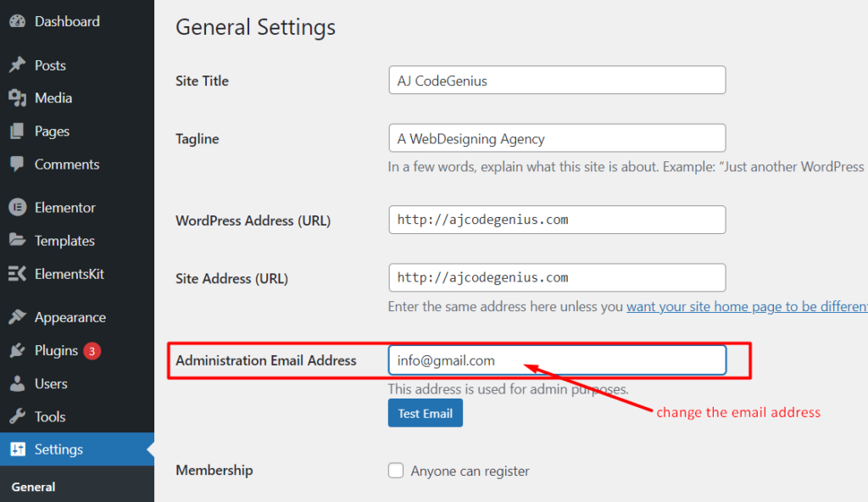This screenshot has width=868, height=502.
Task: Click the Comments speech bubble icon
Action: click(17, 164)
